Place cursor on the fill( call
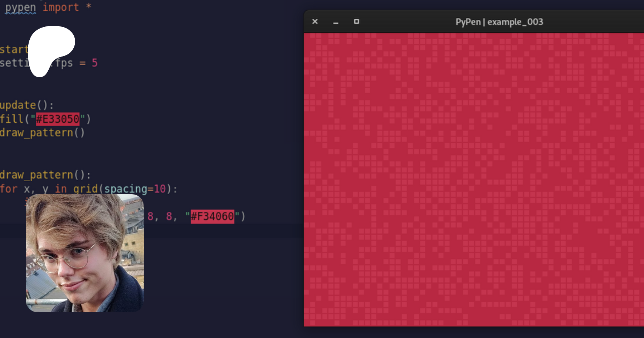This screenshot has height=338, width=644. (13, 119)
